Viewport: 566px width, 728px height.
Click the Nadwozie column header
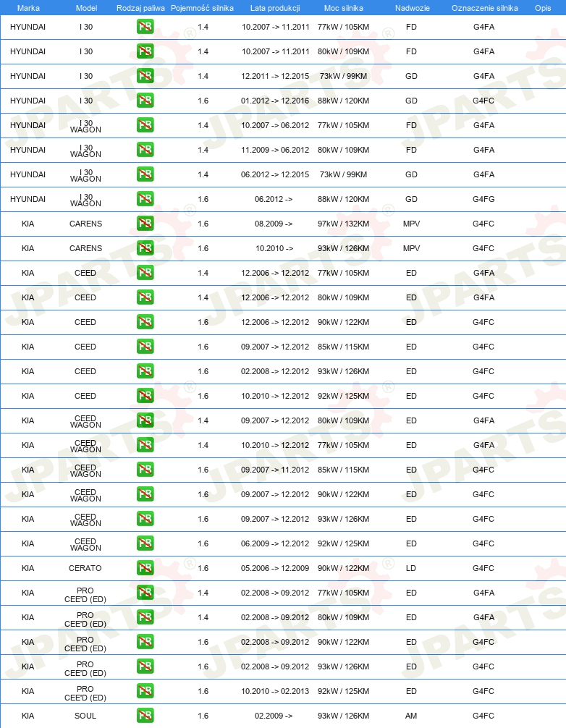click(413, 8)
